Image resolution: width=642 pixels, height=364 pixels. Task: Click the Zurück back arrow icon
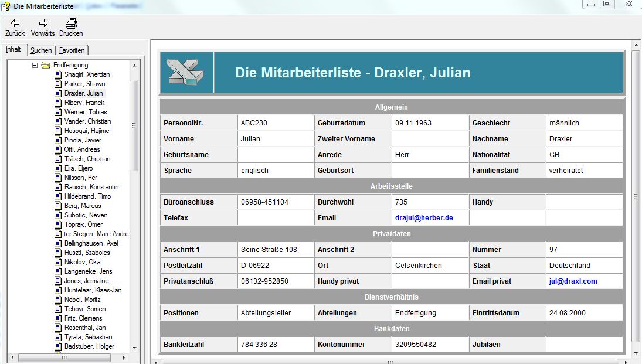[x=15, y=23]
